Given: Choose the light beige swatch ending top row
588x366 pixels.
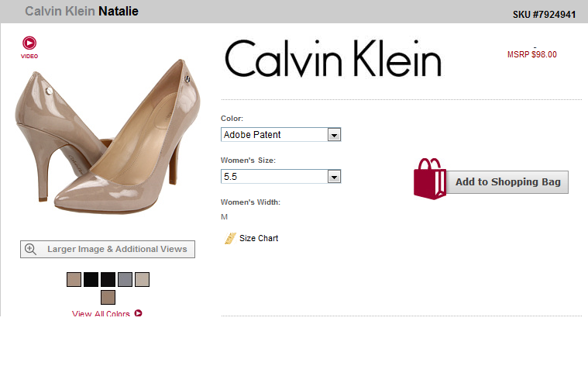Looking at the screenshot, I should pos(142,279).
